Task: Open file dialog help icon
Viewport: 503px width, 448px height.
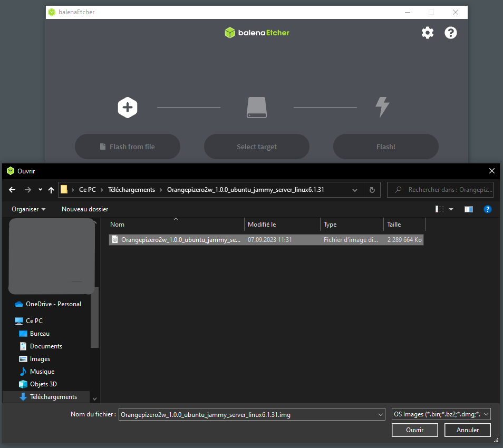Action: point(488,209)
